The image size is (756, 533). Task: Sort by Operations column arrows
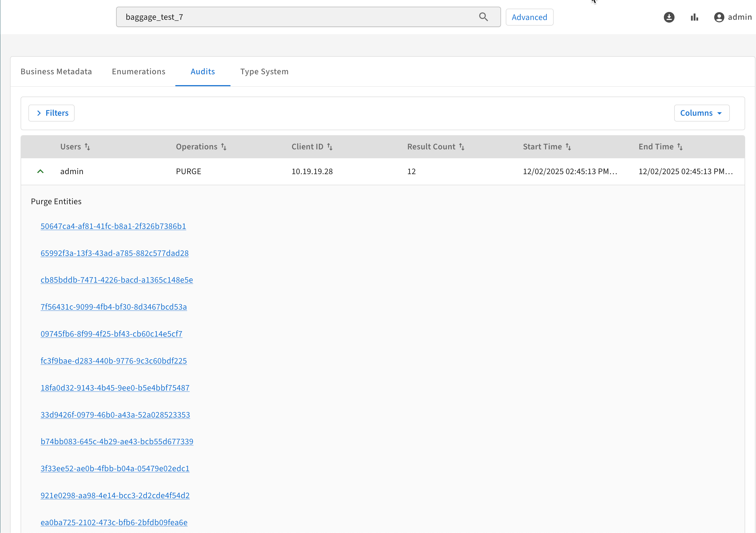coord(224,147)
